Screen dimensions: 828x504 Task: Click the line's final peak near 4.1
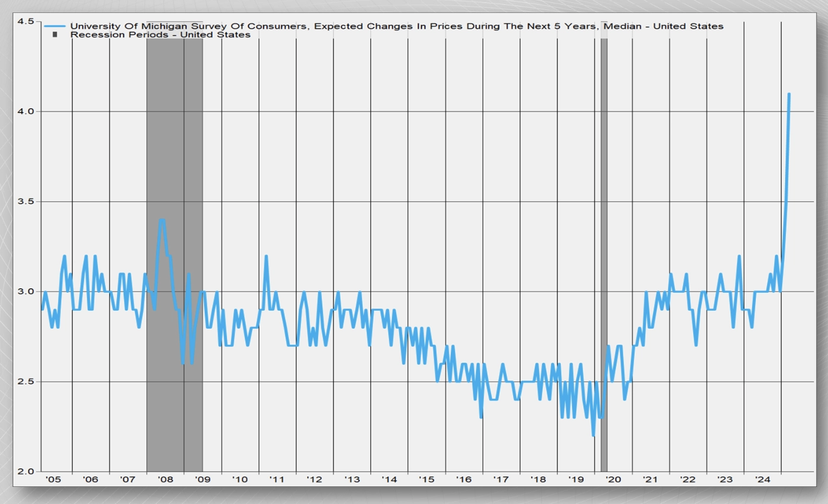(x=789, y=94)
